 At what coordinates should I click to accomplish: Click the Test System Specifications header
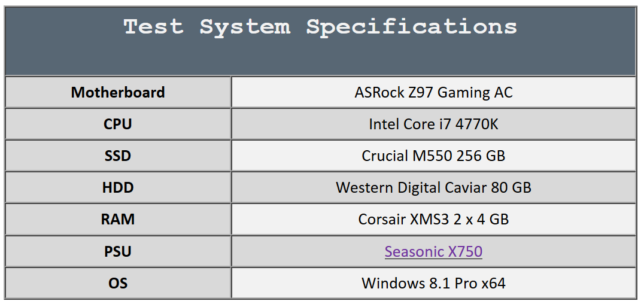(x=320, y=41)
